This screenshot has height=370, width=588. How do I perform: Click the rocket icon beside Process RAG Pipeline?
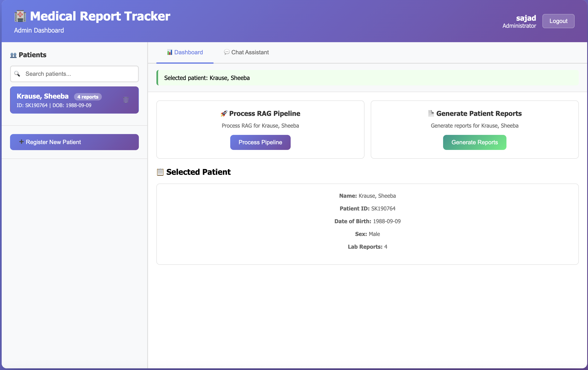(224, 113)
